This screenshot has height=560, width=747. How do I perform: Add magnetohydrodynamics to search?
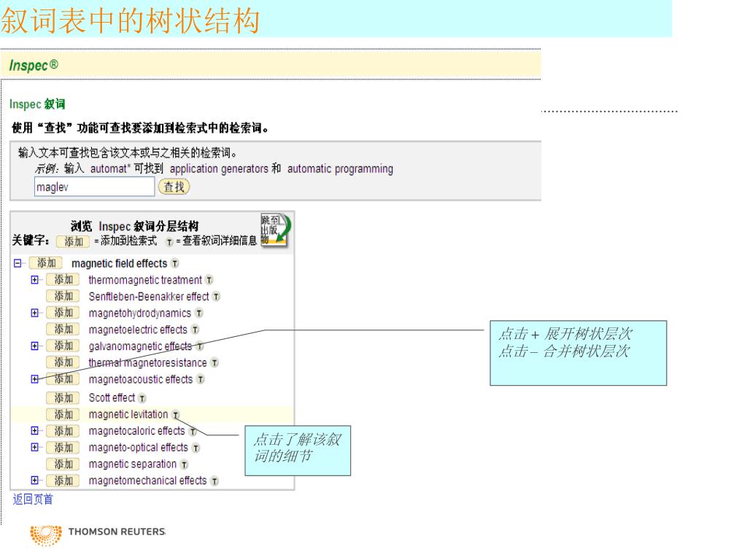[63, 313]
